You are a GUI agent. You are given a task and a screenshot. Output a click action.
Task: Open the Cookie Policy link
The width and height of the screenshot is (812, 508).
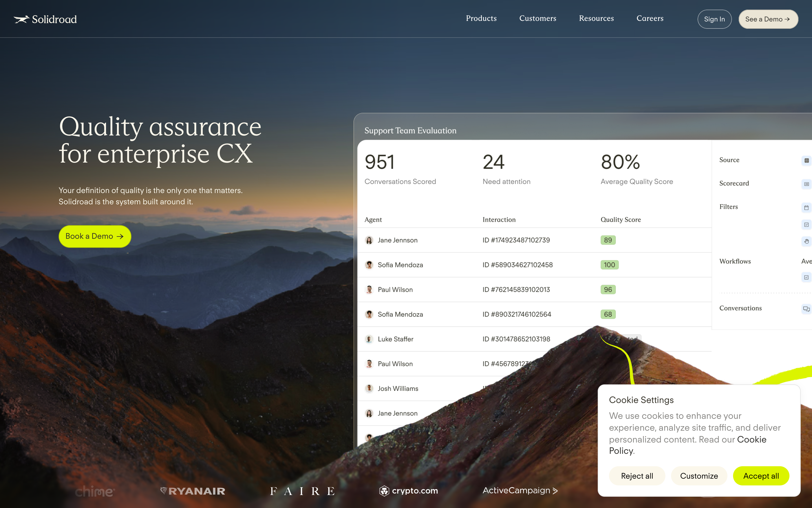click(752, 439)
